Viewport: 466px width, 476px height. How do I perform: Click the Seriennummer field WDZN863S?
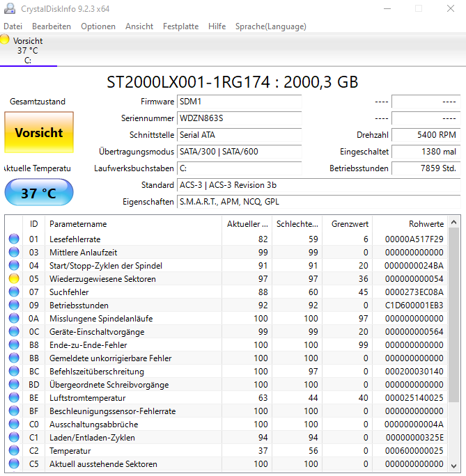point(240,118)
